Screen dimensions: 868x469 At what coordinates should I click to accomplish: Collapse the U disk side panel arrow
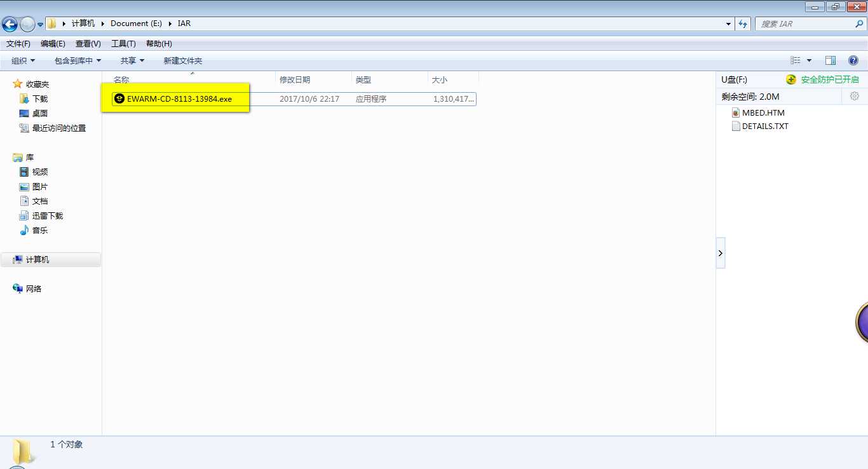[721, 253]
